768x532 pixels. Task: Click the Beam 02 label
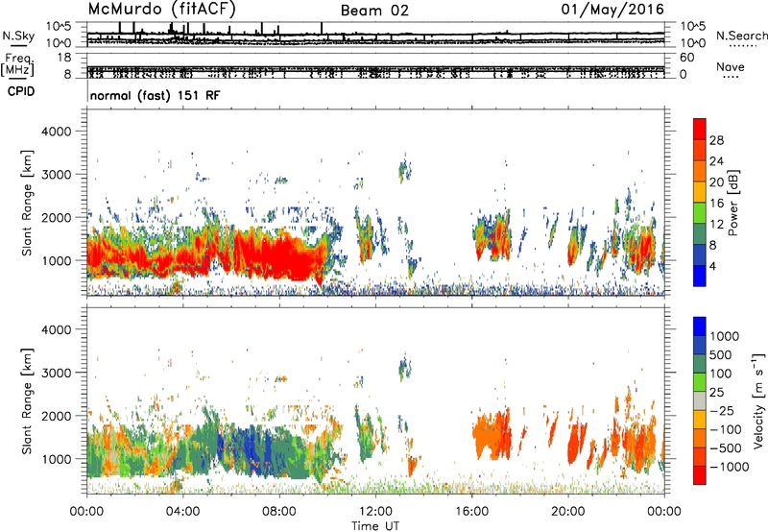[374, 11]
